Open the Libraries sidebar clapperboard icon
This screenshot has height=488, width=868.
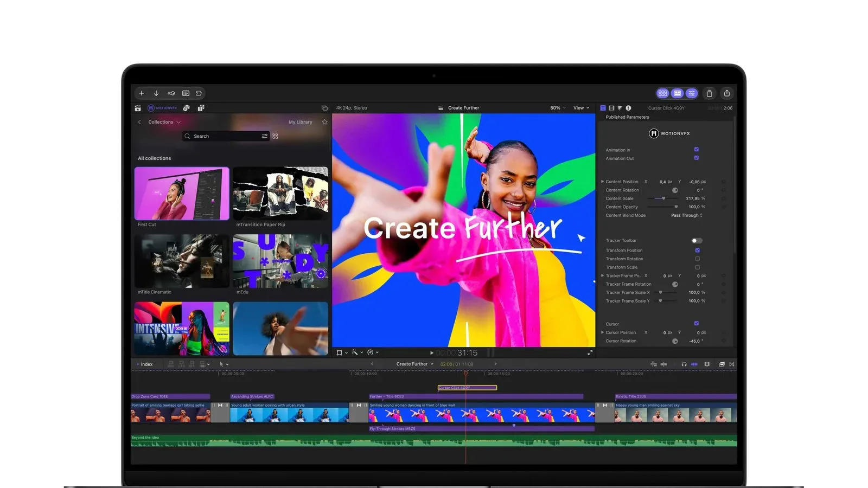(x=138, y=108)
